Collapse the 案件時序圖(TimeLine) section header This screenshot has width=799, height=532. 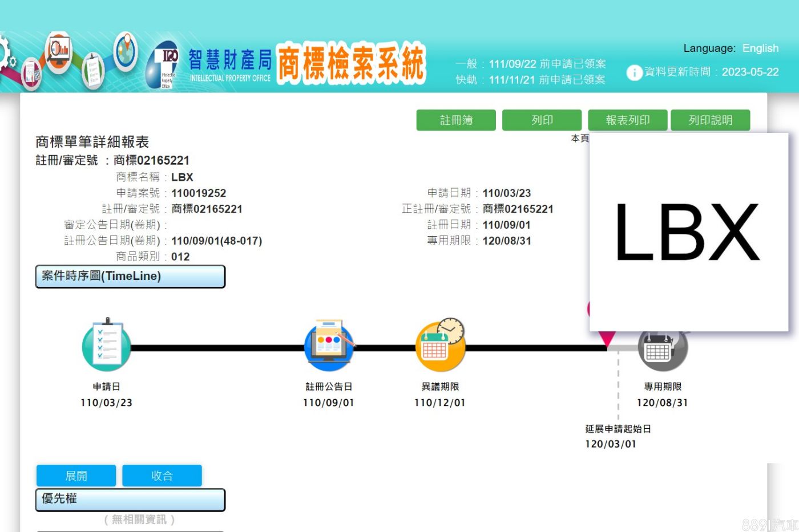[x=130, y=277]
